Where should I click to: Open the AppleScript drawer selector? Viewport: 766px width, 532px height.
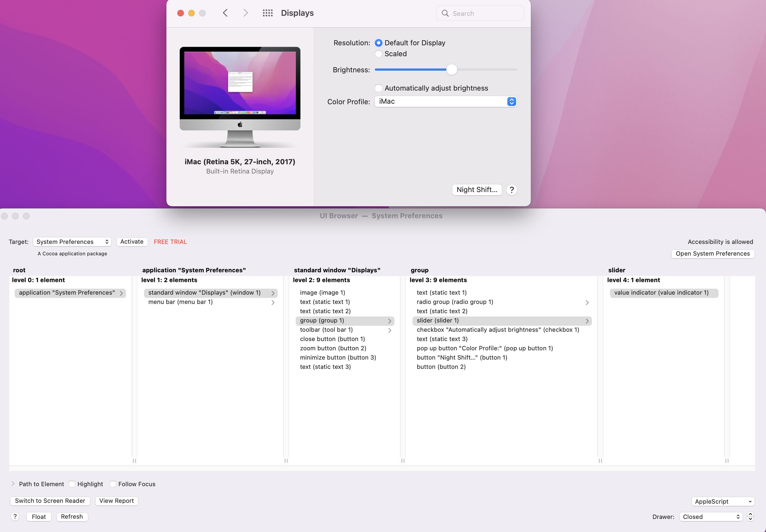(x=722, y=501)
